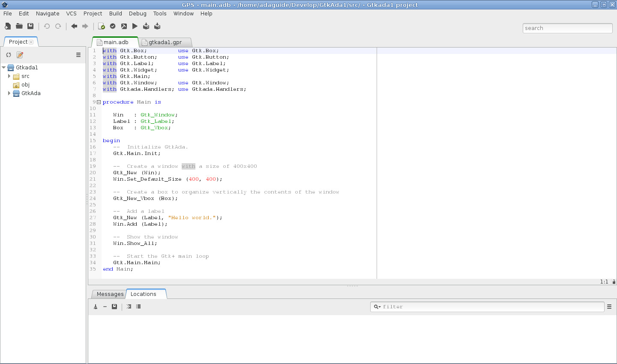Click the open folder toolbar icon

click(19, 27)
